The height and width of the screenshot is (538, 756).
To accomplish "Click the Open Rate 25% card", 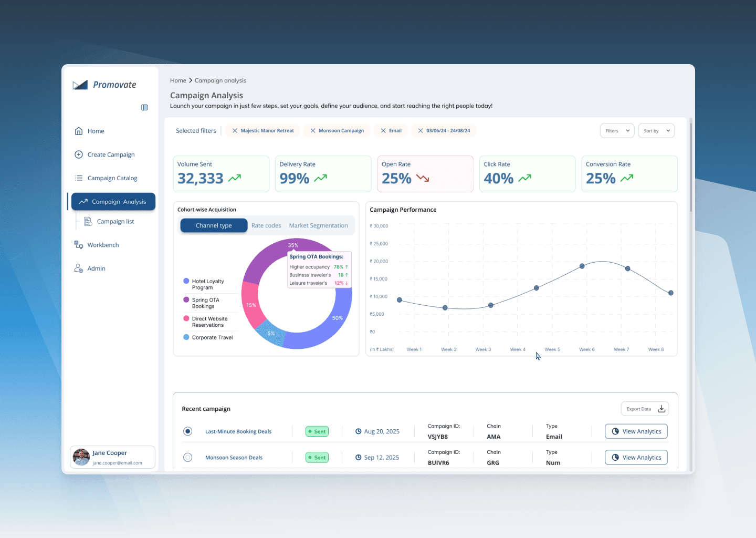I will (x=425, y=174).
